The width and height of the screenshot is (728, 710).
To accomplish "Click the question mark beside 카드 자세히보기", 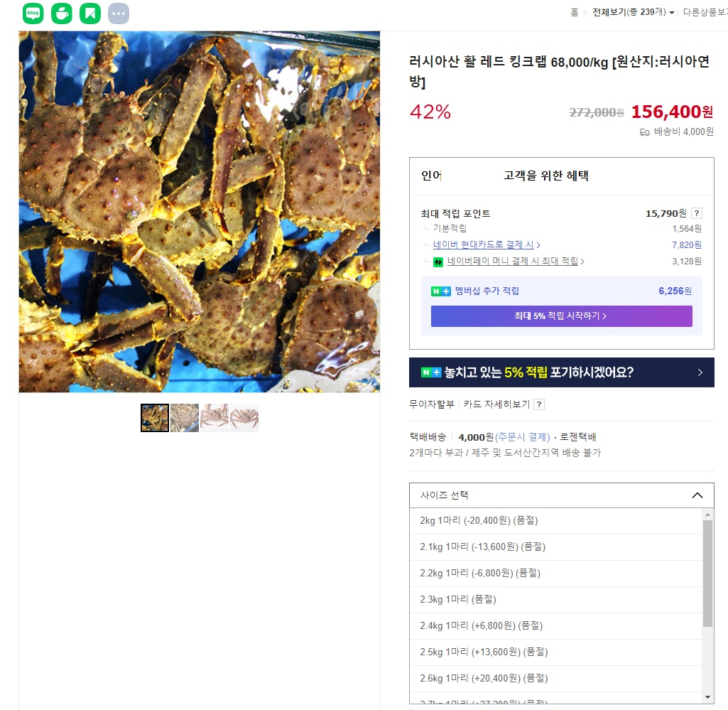I will pos(539,404).
